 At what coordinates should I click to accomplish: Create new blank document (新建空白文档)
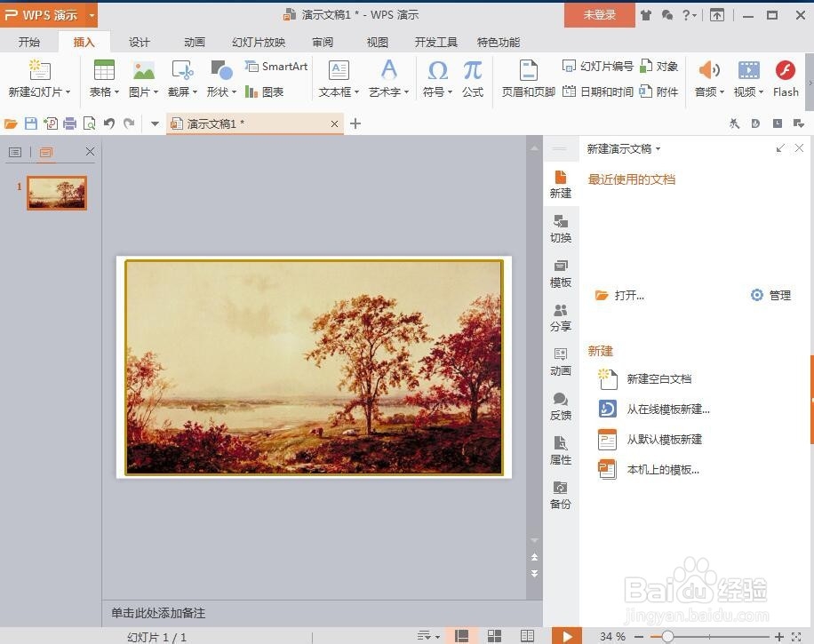(x=645, y=378)
